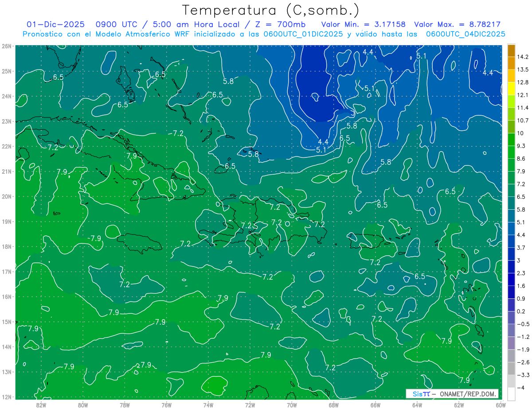Click the '15N' latitude axis label
Screen dimensions: 532x411
[6, 322]
